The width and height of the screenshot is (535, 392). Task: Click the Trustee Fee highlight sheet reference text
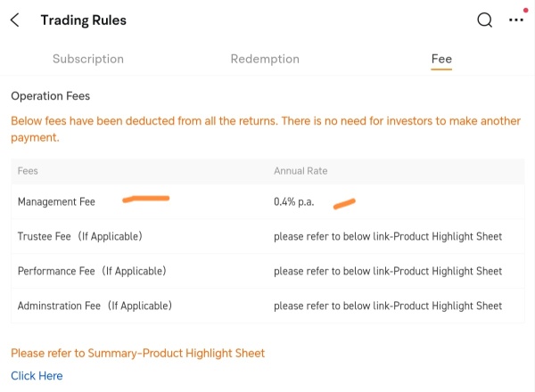coord(388,236)
